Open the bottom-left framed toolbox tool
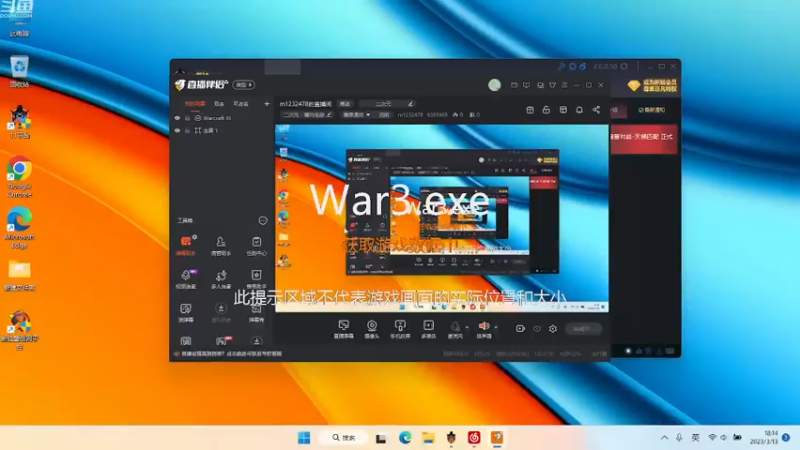 pos(186,341)
